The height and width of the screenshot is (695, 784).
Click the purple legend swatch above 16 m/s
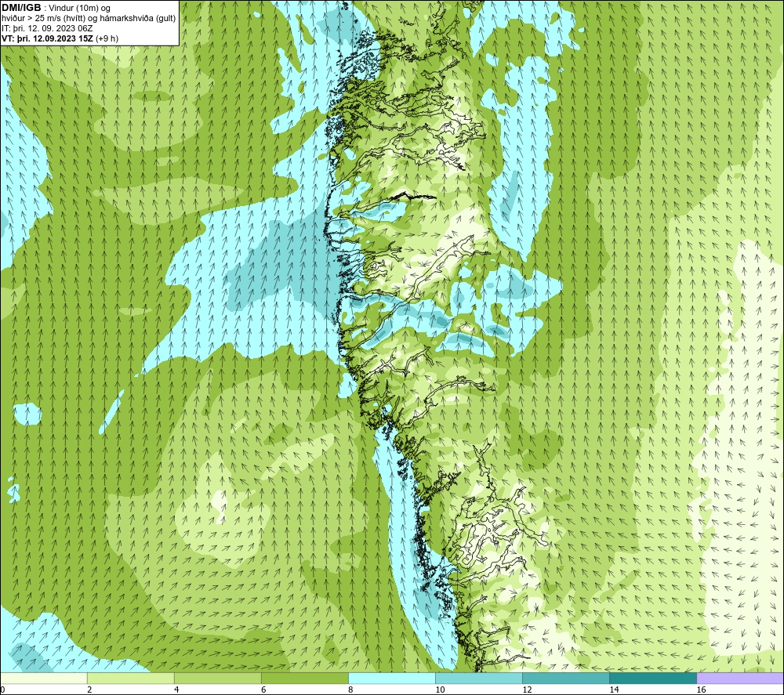click(x=740, y=679)
